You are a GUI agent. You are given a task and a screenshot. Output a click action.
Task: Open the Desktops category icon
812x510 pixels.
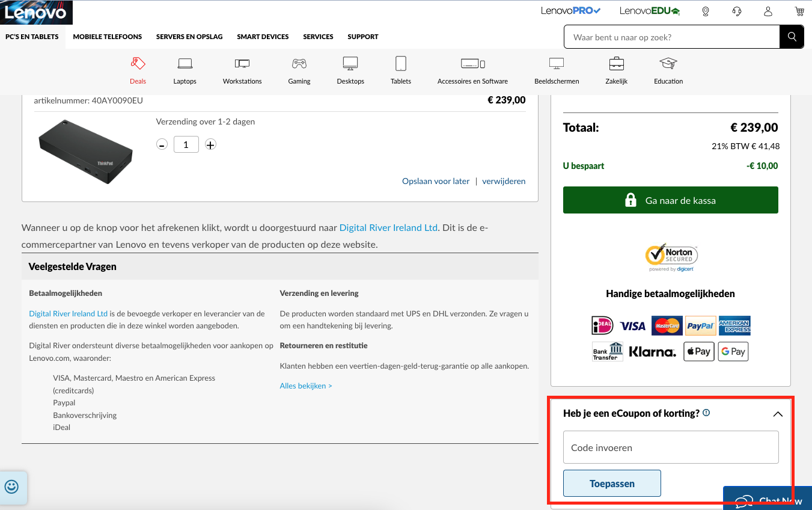[x=350, y=63]
